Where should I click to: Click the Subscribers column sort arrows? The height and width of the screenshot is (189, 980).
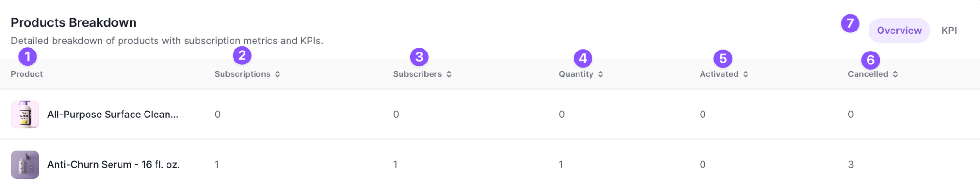(449, 74)
